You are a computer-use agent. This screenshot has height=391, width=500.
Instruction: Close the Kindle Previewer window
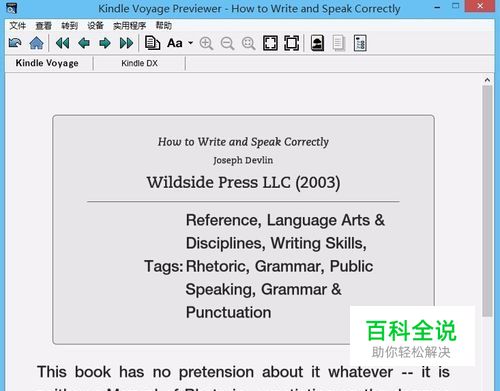point(480,6)
